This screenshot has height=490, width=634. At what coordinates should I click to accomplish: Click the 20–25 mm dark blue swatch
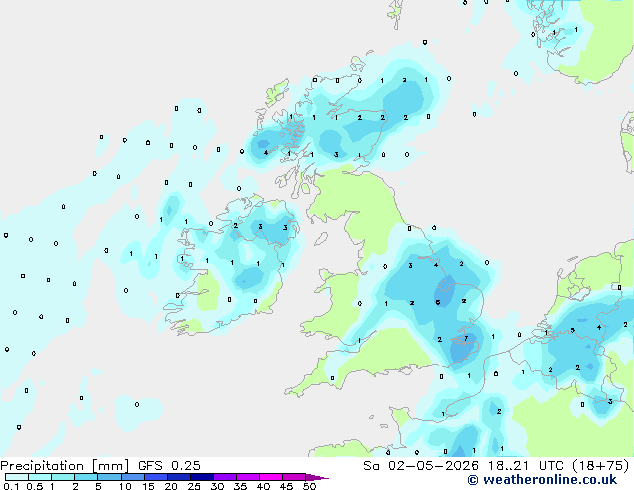[x=179, y=477]
